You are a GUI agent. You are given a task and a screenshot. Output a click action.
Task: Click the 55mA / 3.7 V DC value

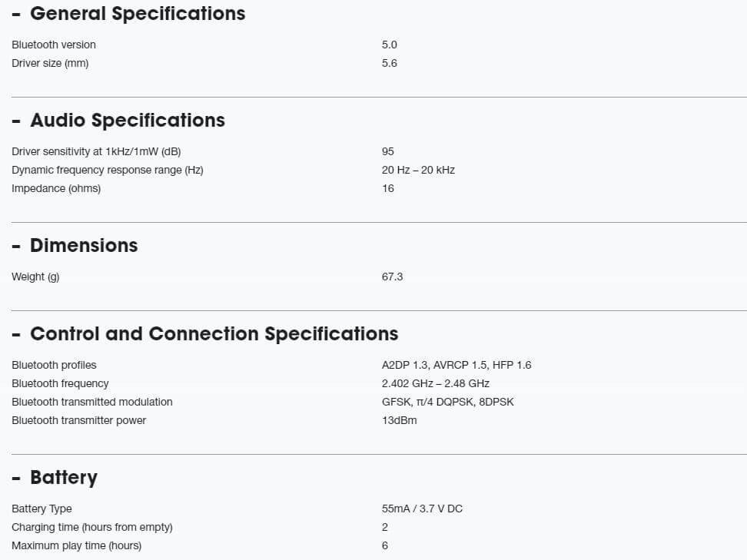(422, 509)
